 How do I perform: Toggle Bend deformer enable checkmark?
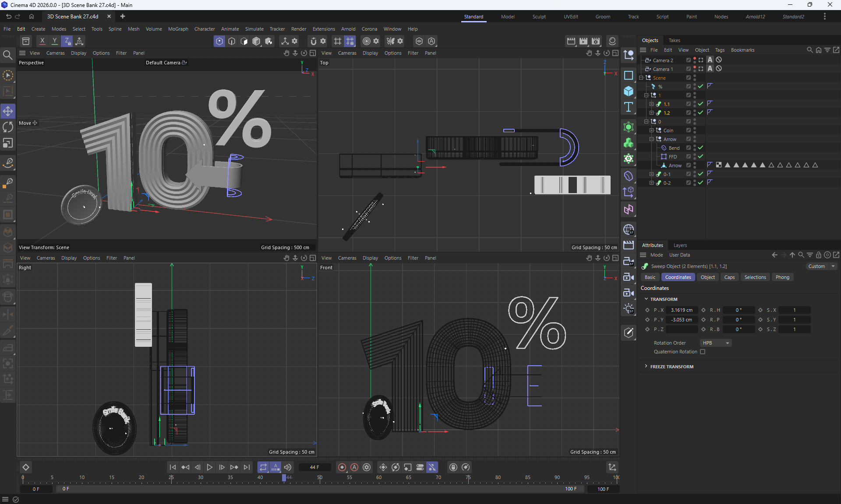point(700,148)
